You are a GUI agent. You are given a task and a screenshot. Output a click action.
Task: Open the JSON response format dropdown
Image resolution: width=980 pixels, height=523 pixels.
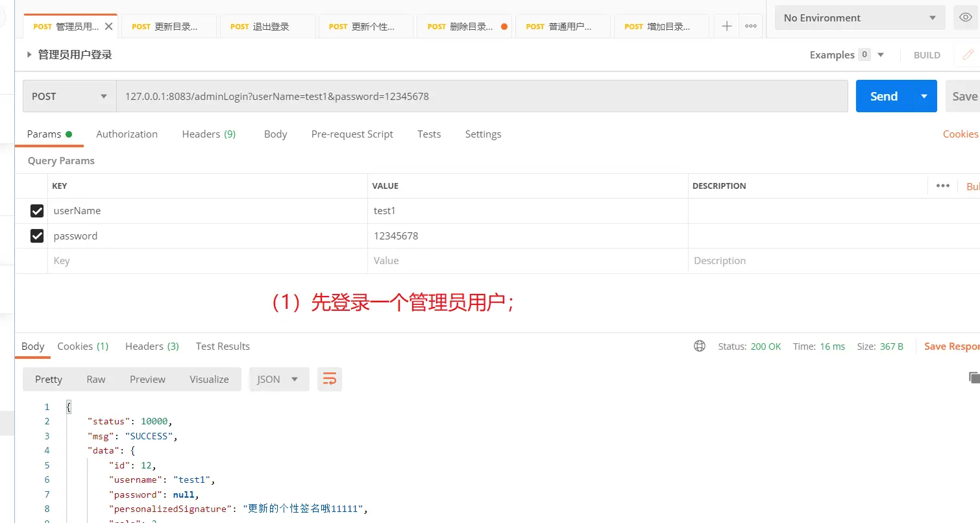click(x=279, y=380)
